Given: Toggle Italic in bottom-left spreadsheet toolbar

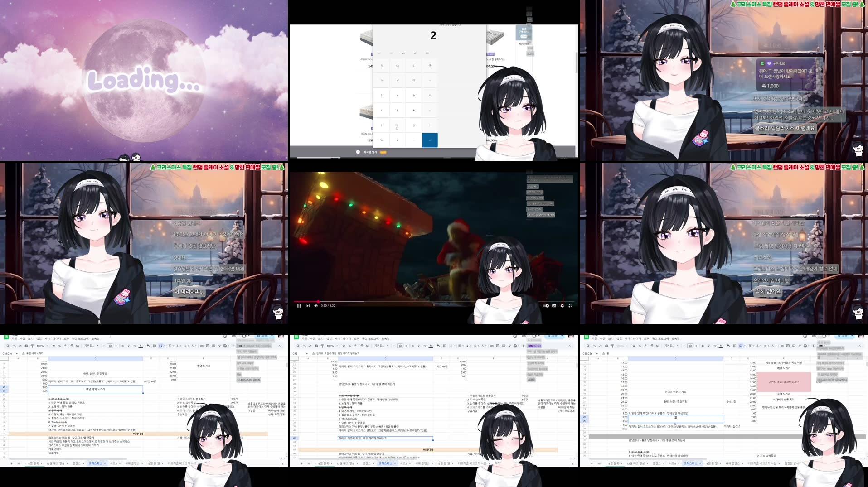Looking at the screenshot, I should (129, 346).
